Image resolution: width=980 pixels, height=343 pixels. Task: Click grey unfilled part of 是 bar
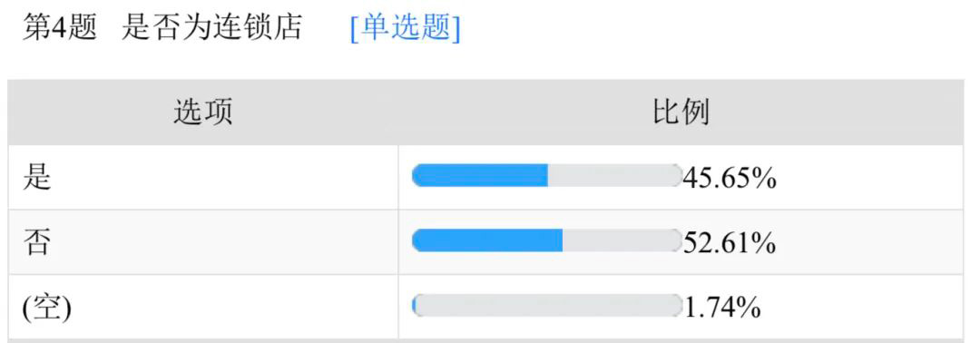(614, 175)
